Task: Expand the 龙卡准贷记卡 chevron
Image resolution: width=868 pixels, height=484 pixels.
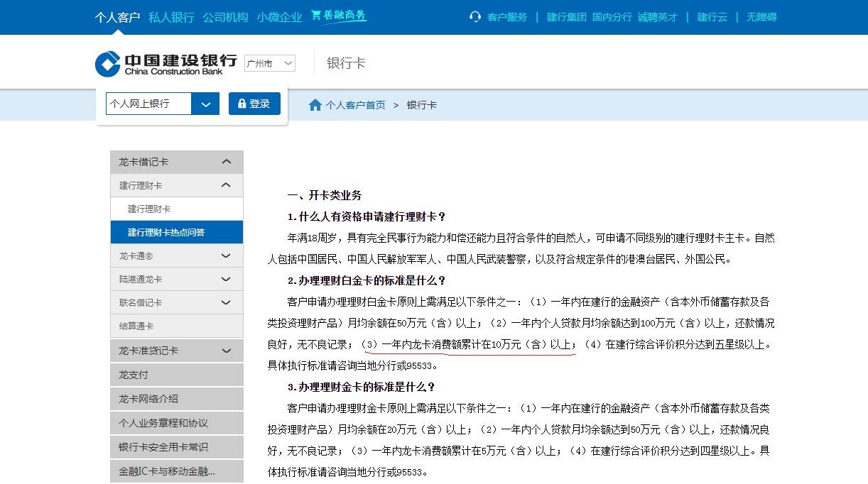Action: (x=227, y=351)
